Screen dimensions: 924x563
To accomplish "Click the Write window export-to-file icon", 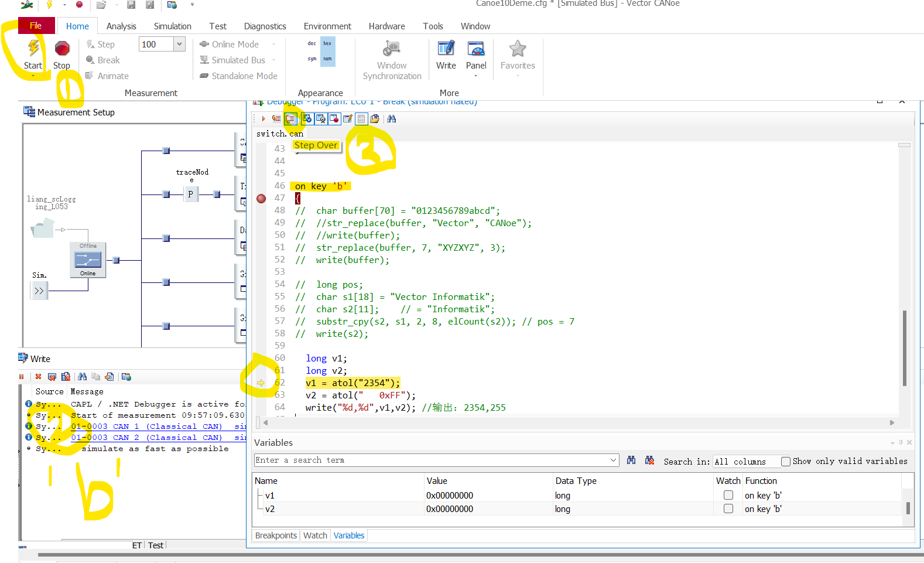I will click(x=109, y=377).
